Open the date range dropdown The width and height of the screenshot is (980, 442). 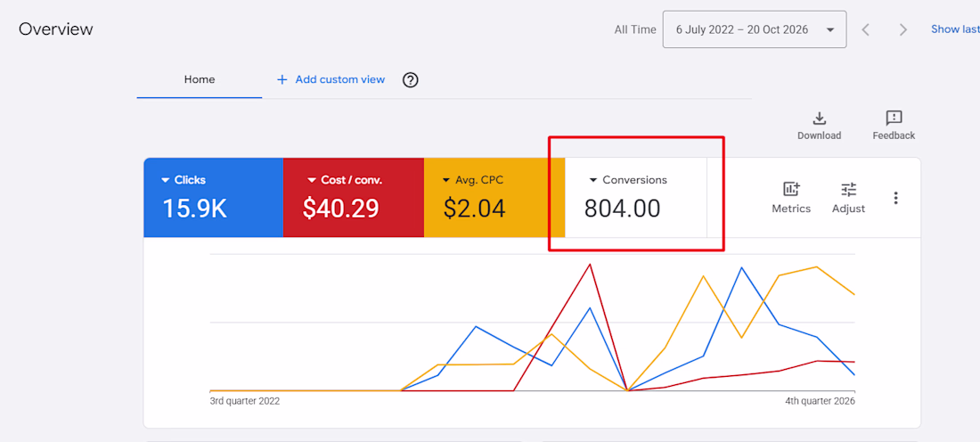pos(755,29)
